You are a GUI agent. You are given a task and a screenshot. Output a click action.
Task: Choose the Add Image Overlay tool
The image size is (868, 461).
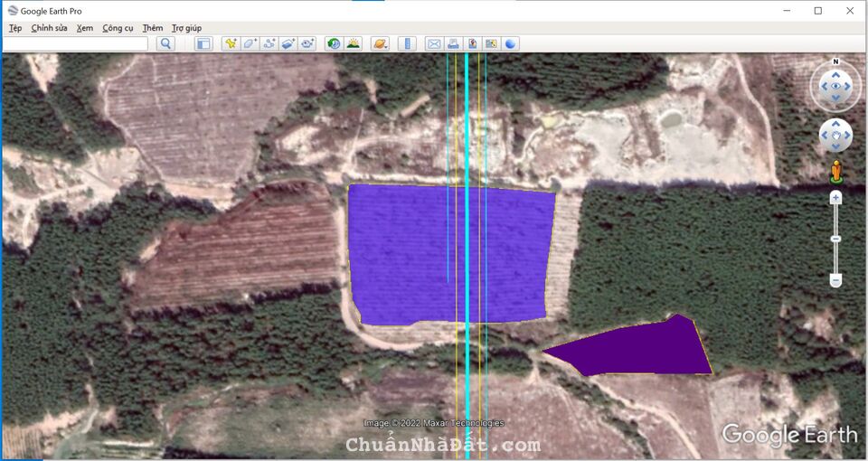pyautogui.click(x=288, y=43)
